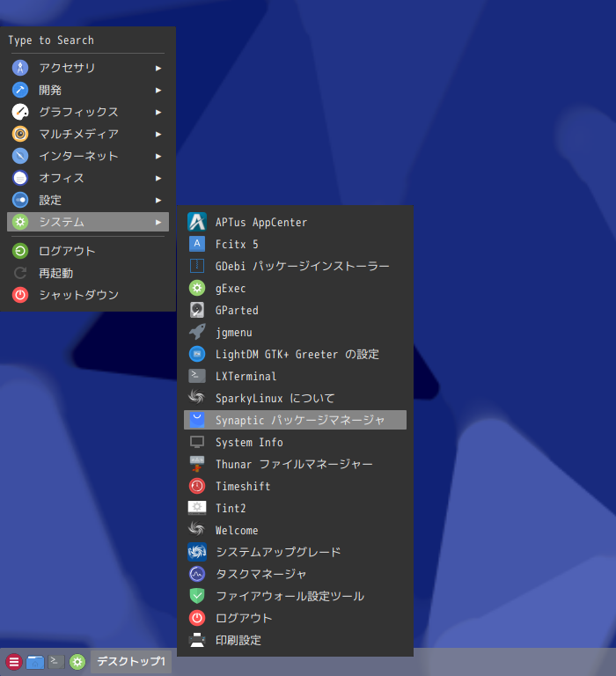
Task: Click the red shutdown icon in main menu
Action: click(20, 295)
